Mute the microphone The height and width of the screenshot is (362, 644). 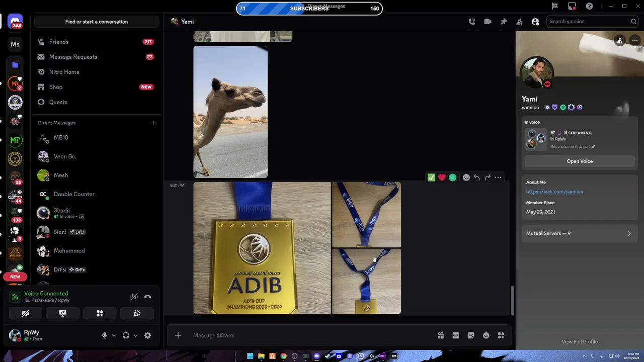[105, 335]
